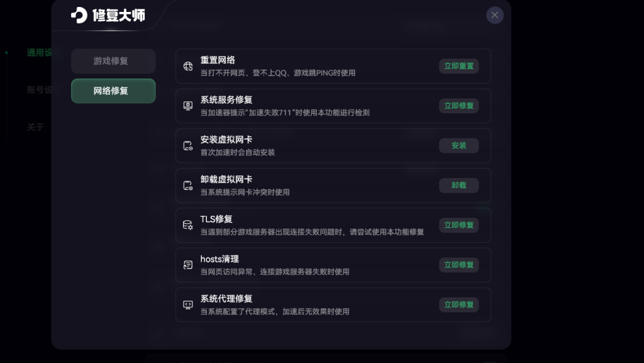Image resolution: width=644 pixels, height=363 pixels.
Task: Click the 卸载虚拟网卡 card icon
Action: (x=187, y=186)
